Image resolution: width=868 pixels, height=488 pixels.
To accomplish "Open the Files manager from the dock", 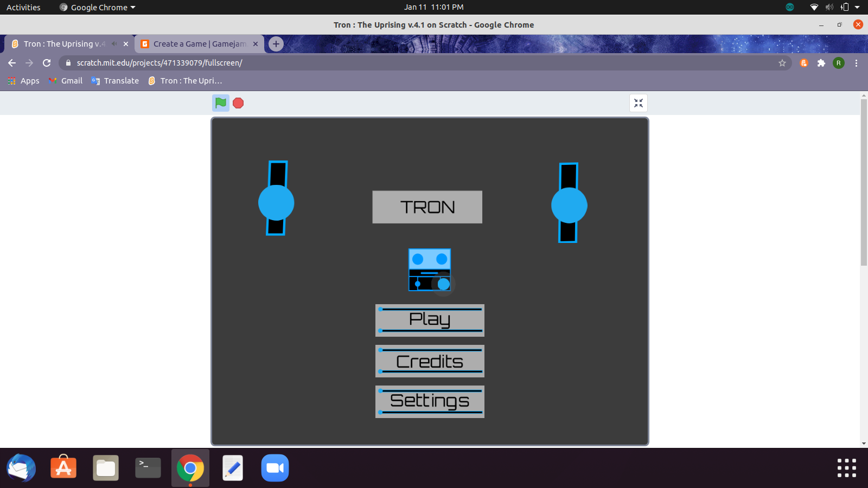I will point(106,468).
